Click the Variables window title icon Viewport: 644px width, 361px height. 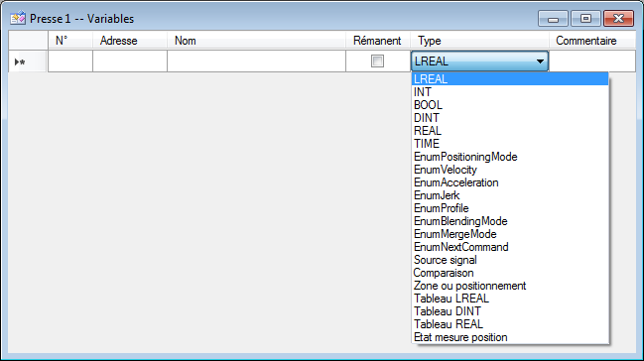point(18,18)
